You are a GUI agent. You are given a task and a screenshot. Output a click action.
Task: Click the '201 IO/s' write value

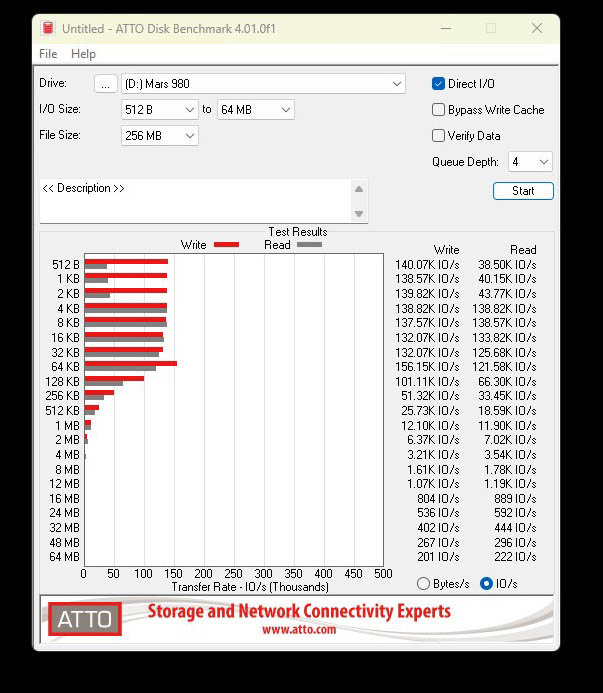pos(438,557)
